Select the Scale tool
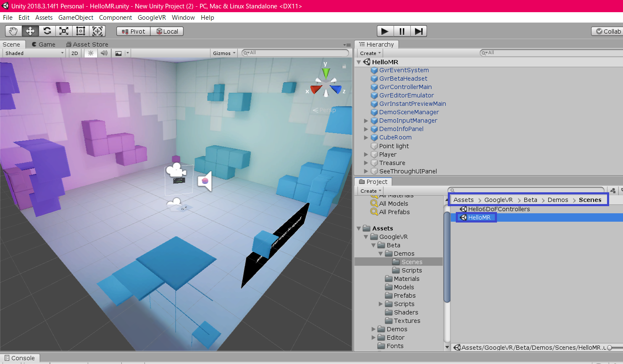Viewport: 623px width, 364px height. (x=64, y=31)
